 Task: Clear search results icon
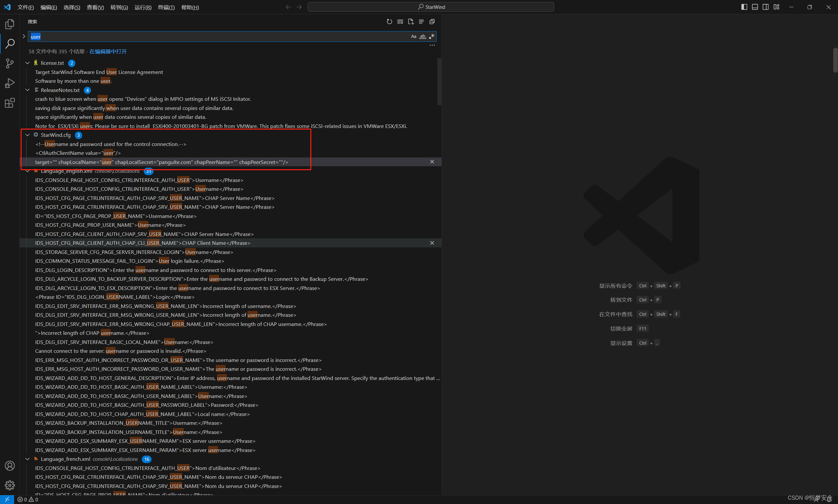(400, 22)
